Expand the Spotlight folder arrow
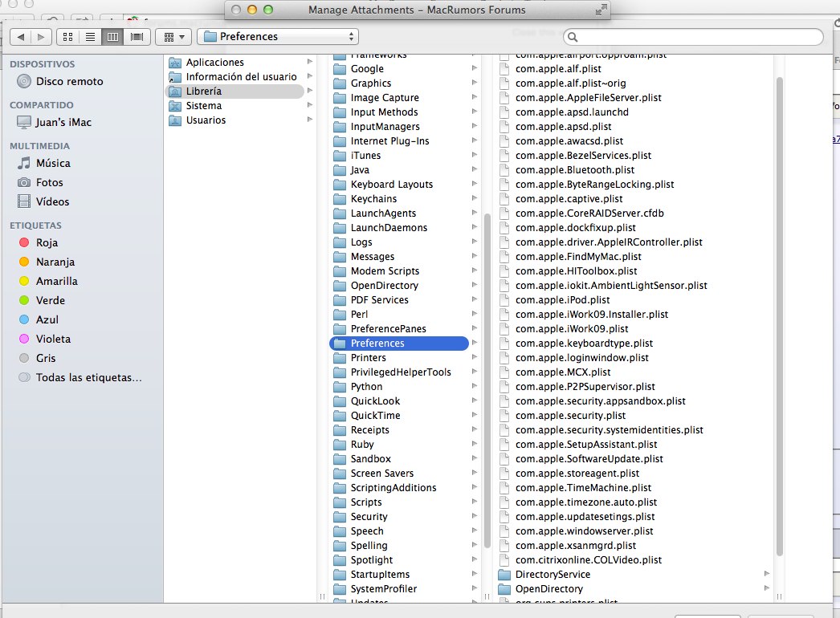Image resolution: width=840 pixels, height=618 pixels. (475, 559)
